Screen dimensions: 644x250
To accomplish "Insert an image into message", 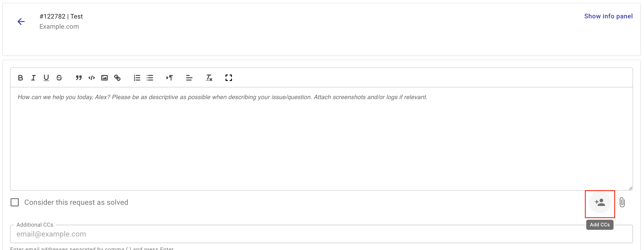I will [105, 78].
